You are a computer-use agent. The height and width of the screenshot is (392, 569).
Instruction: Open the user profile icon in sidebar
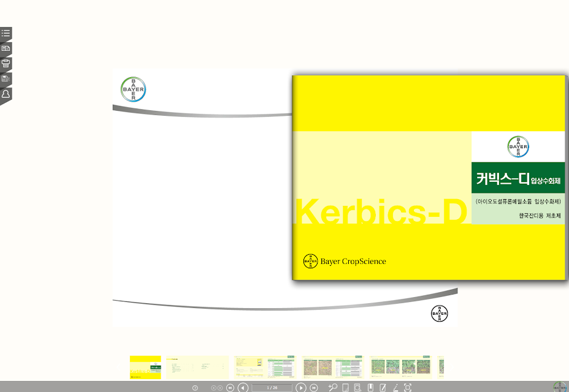pos(6,94)
